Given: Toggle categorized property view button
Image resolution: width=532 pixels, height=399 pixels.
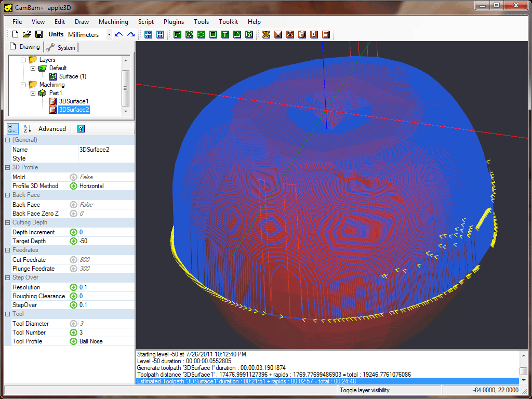Looking at the screenshot, I should [13, 128].
